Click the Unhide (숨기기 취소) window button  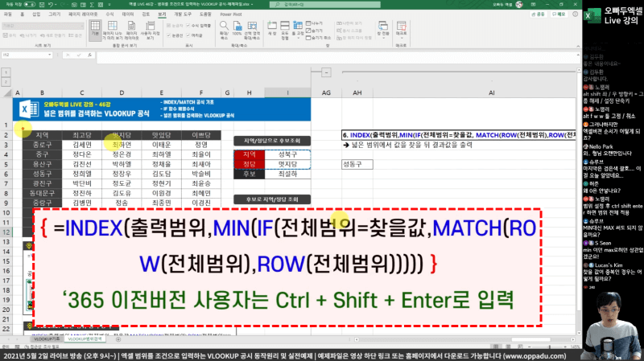[318, 38]
